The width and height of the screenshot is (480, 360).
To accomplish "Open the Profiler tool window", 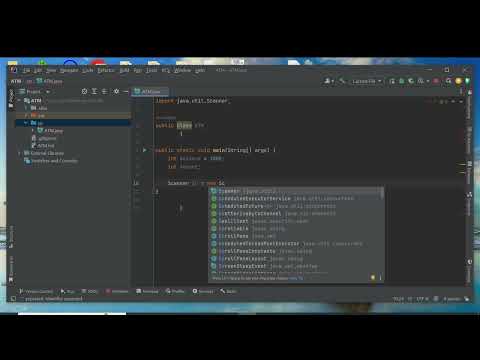I will 175,291.
